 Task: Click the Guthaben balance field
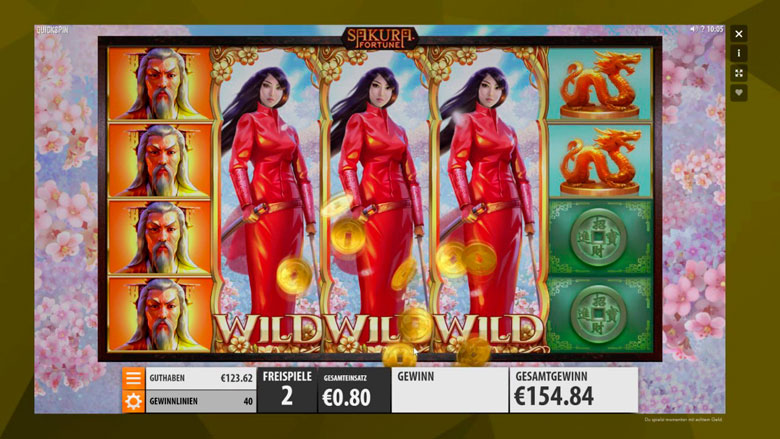pyautogui.click(x=201, y=378)
